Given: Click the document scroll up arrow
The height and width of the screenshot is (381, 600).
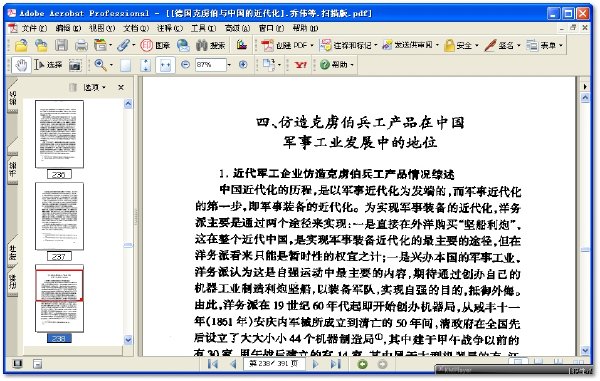Looking at the screenshot, I should pyautogui.click(x=585, y=98).
